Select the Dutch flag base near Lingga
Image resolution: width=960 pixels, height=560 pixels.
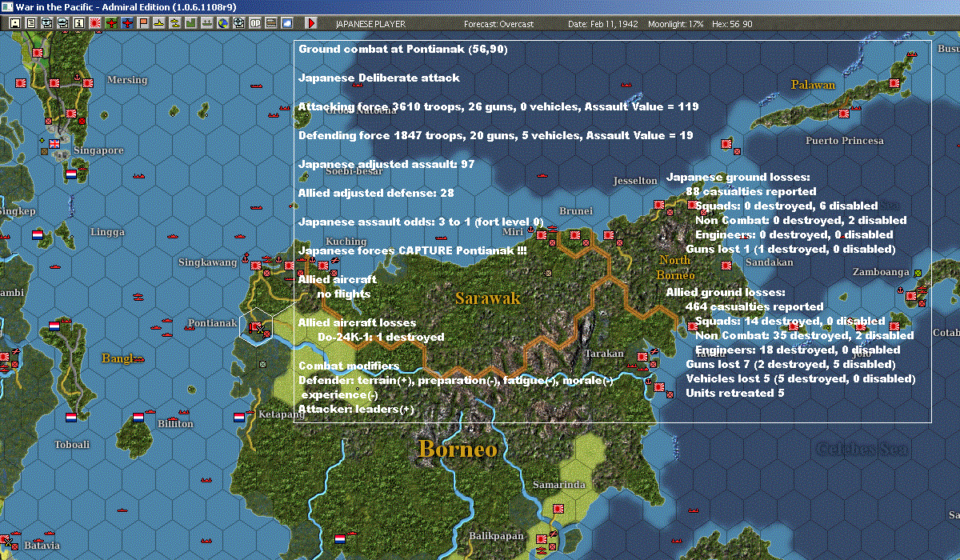37,235
